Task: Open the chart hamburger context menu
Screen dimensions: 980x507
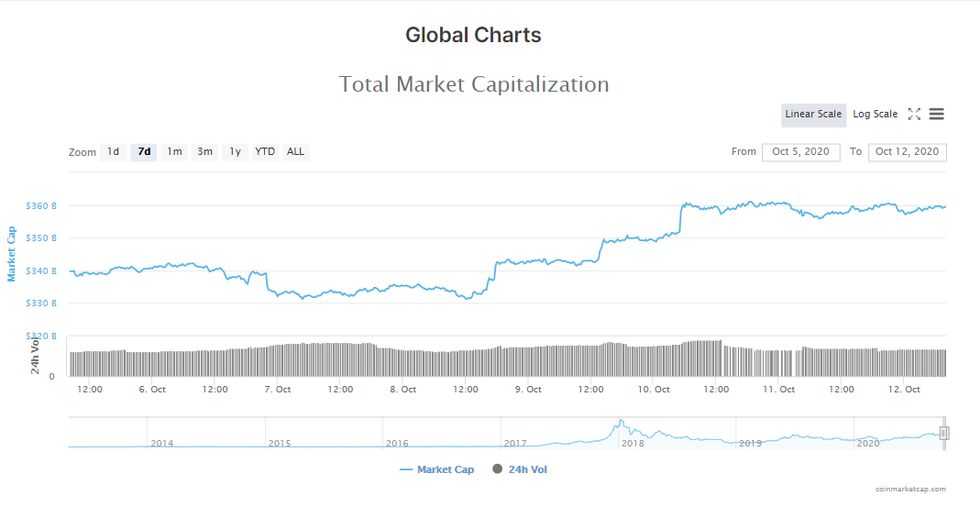Action: coord(936,115)
